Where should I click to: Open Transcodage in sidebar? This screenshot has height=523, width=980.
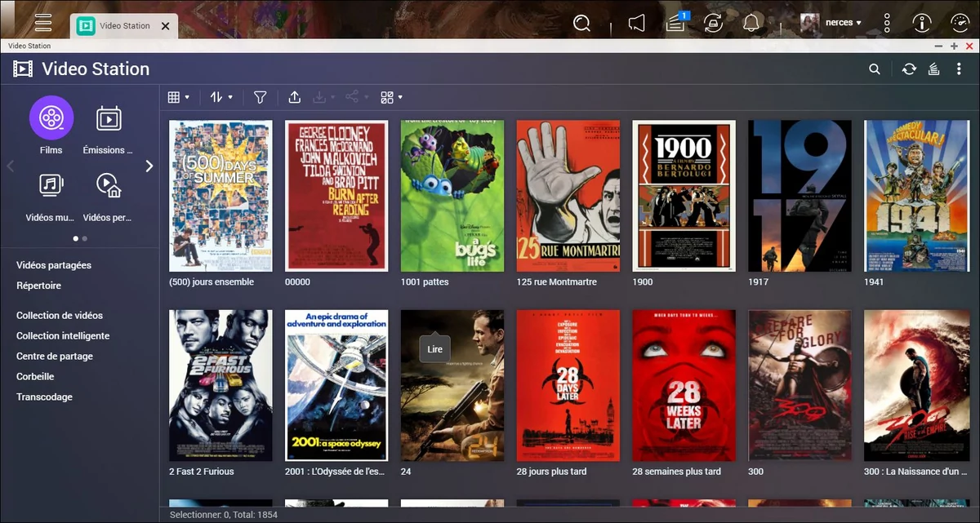coord(44,397)
